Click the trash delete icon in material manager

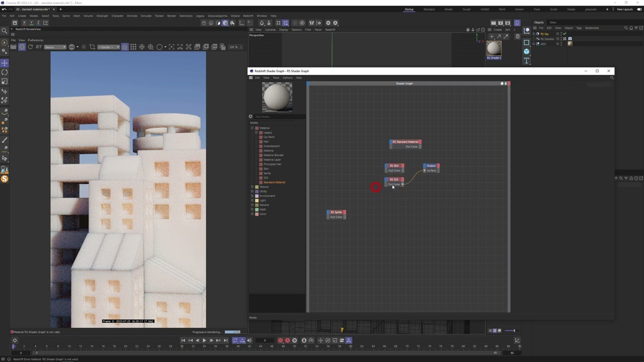[517, 36]
